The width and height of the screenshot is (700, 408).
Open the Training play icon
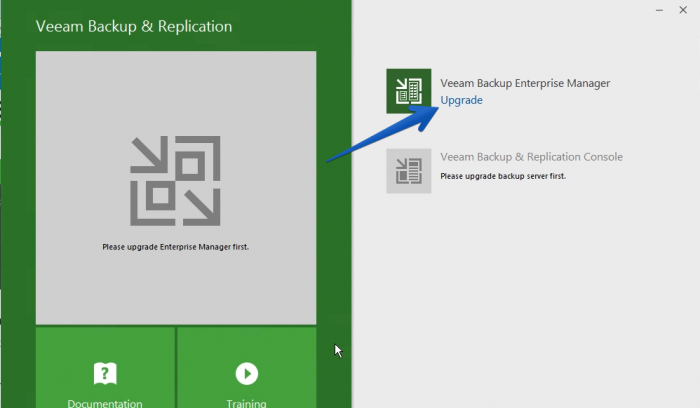click(x=246, y=374)
